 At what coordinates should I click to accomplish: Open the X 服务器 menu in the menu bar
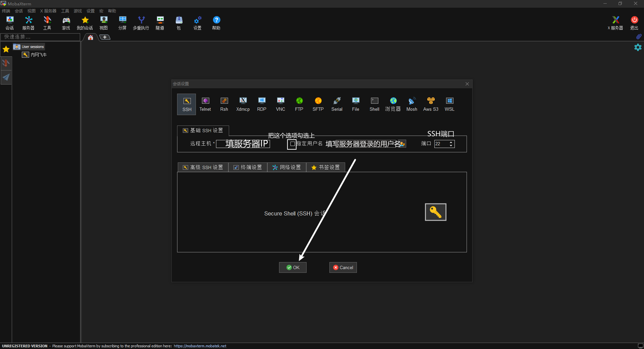click(48, 11)
